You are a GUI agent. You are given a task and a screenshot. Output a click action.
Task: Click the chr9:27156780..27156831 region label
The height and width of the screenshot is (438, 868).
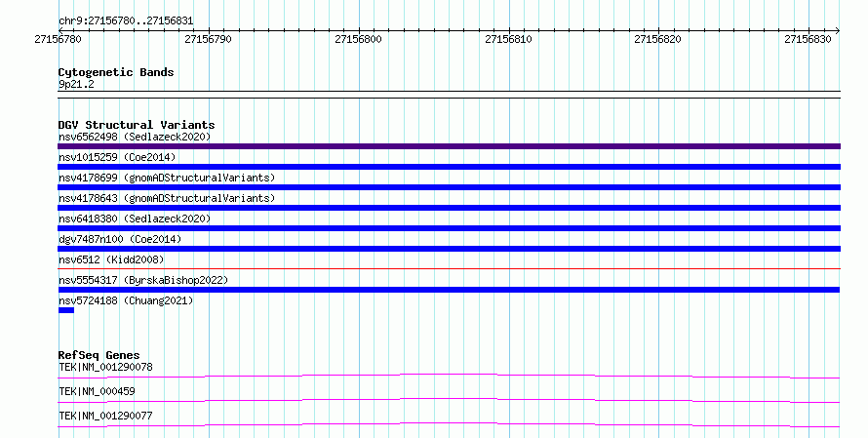point(126,21)
